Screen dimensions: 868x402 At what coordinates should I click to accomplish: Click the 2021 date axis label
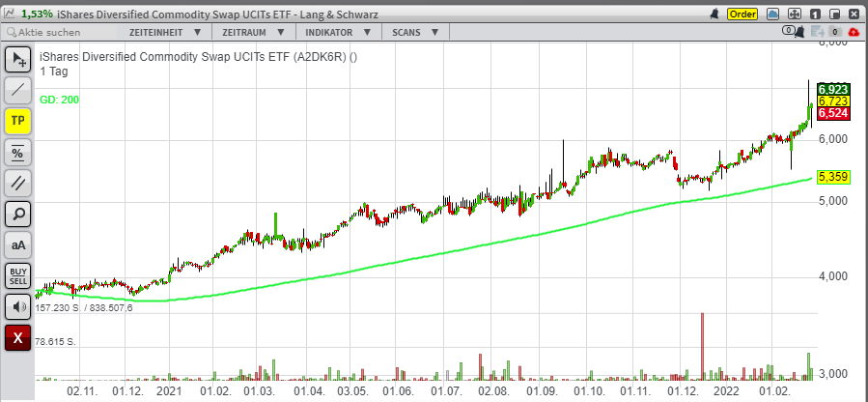click(x=169, y=391)
